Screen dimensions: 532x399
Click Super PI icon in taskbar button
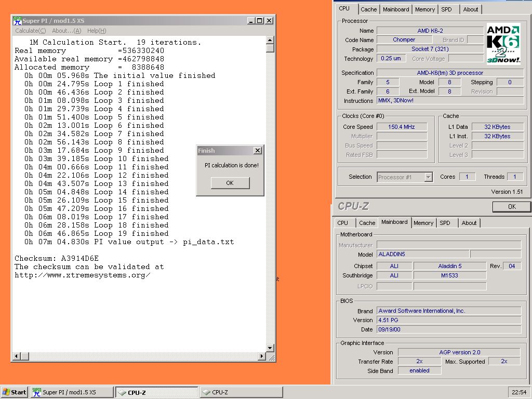point(37,392)
